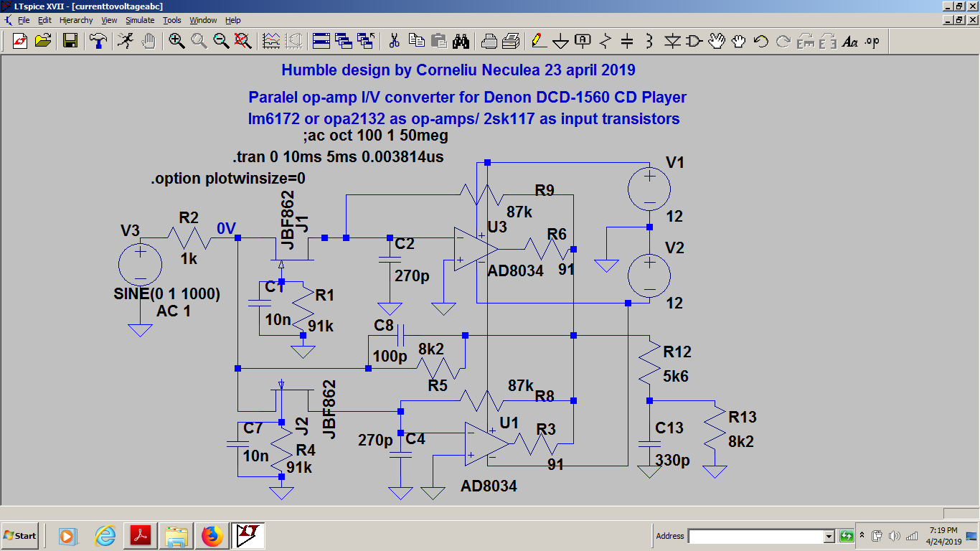The width and height of the screenshot is (980, 551).
Task: Expand the Address bar dropdown arrow
Action: [829, 536]
